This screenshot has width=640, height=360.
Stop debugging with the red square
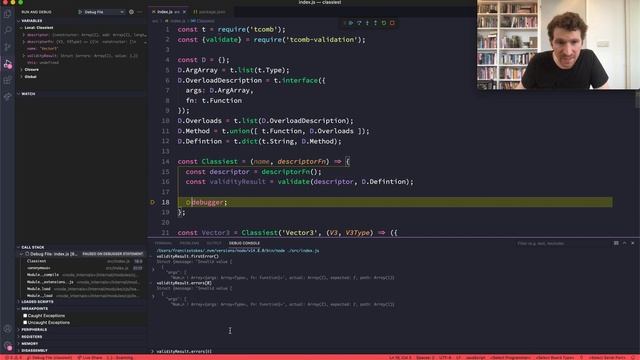click(392, 23)
